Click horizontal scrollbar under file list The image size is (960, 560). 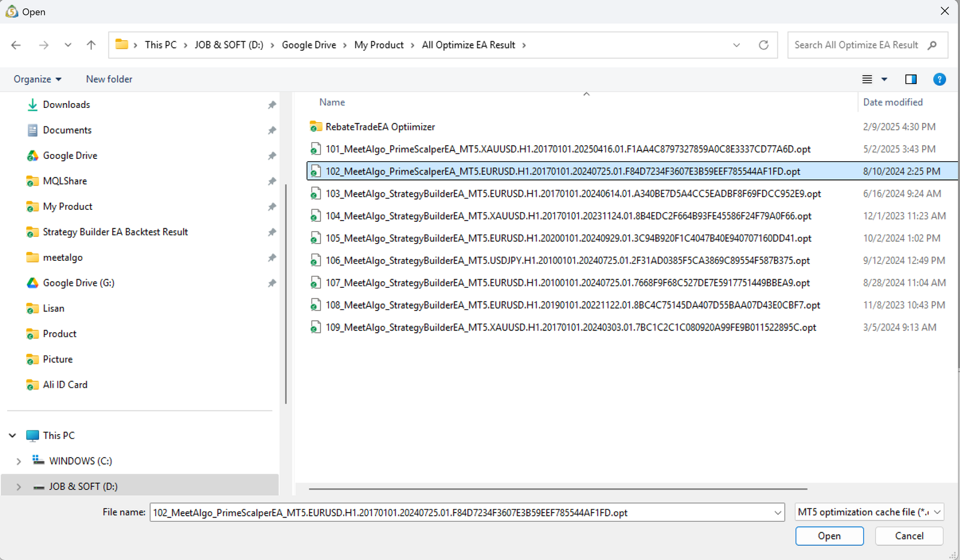tap(558, 489)
